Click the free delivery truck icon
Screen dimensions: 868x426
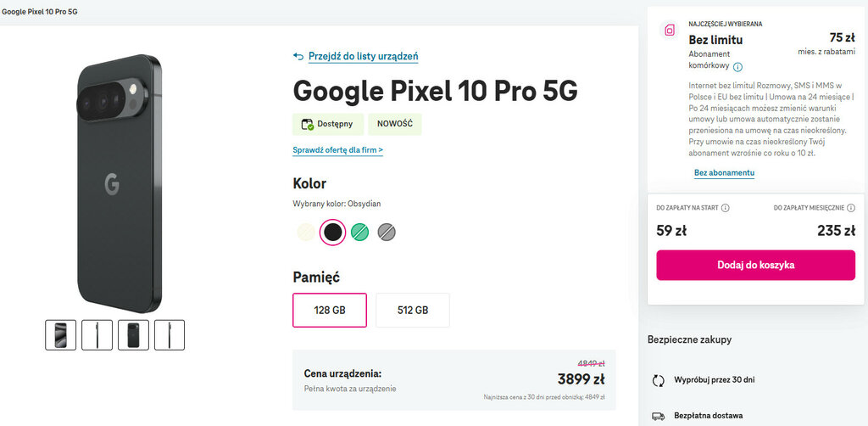(658, 416)
